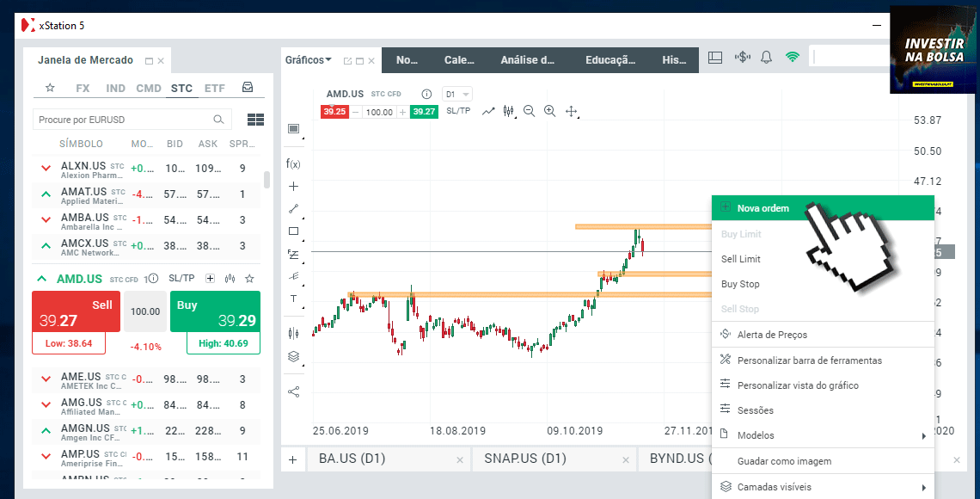980x499 pixels.
Task: Open AMD.US info icon in market watch row
Action: 154,278
